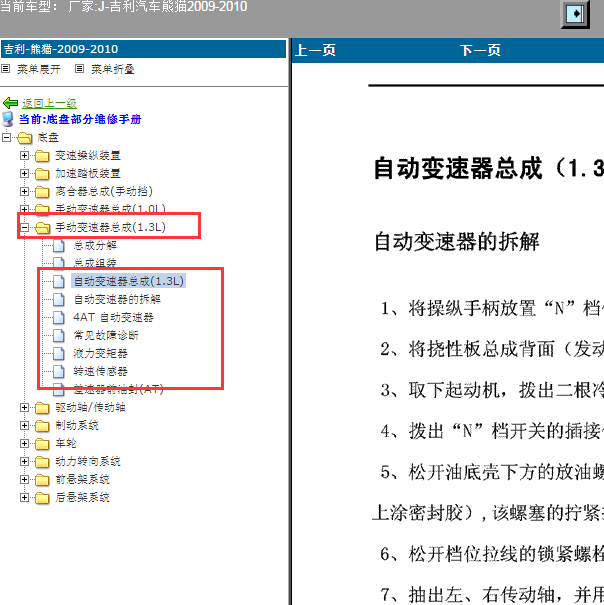Click the 前悬架系统 folder icon
Screen dimensions: 604x605
(42, 480)
